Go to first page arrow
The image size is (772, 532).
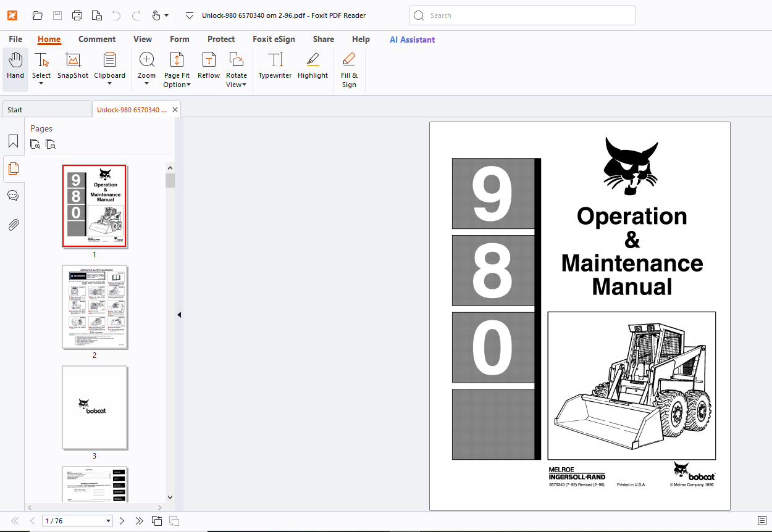point(15,521)
